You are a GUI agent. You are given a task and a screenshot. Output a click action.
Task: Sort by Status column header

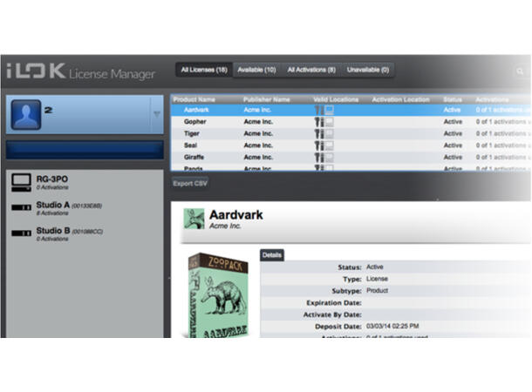[453, 99]
